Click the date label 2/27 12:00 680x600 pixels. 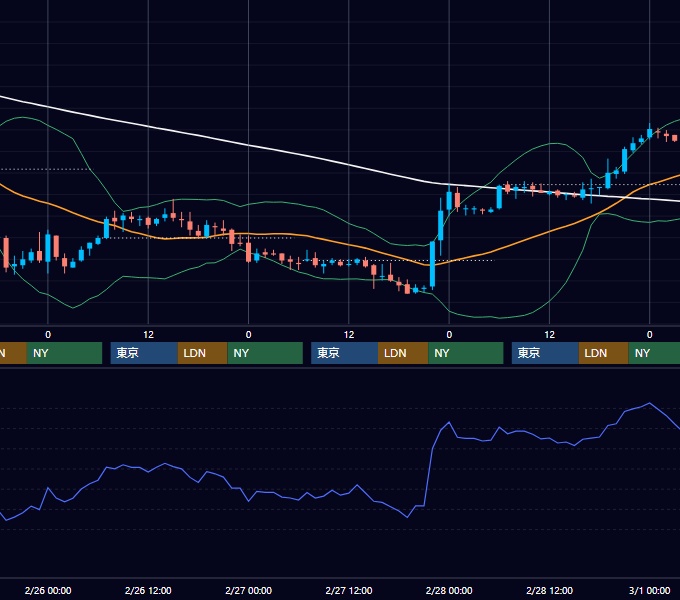pos(349,590)
